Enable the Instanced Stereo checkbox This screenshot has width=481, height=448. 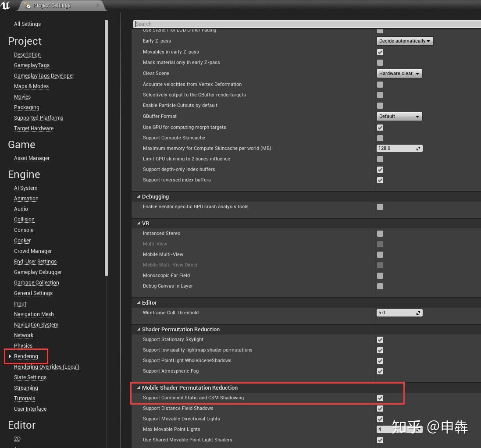pyautogui.click(x=380, y=233)
